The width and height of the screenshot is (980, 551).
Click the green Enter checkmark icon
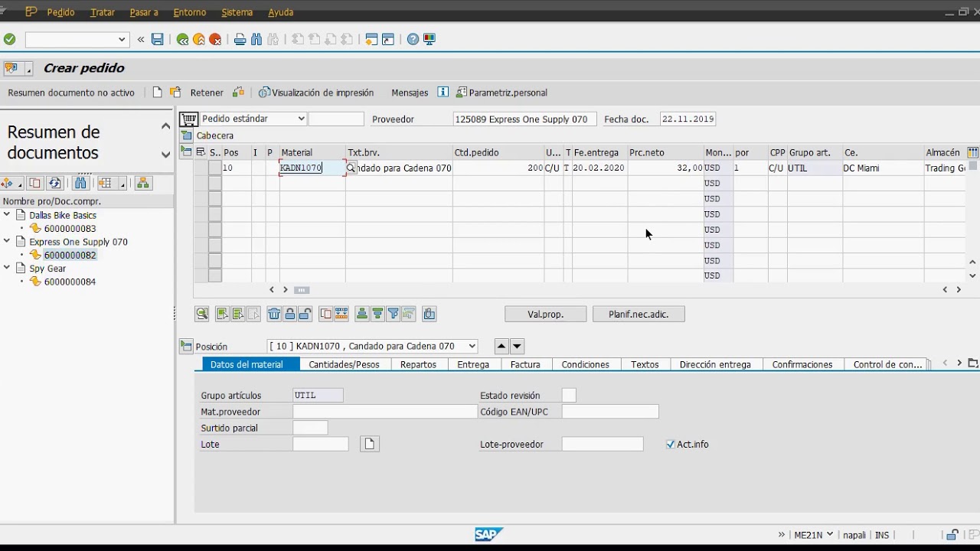click(9, 39)
